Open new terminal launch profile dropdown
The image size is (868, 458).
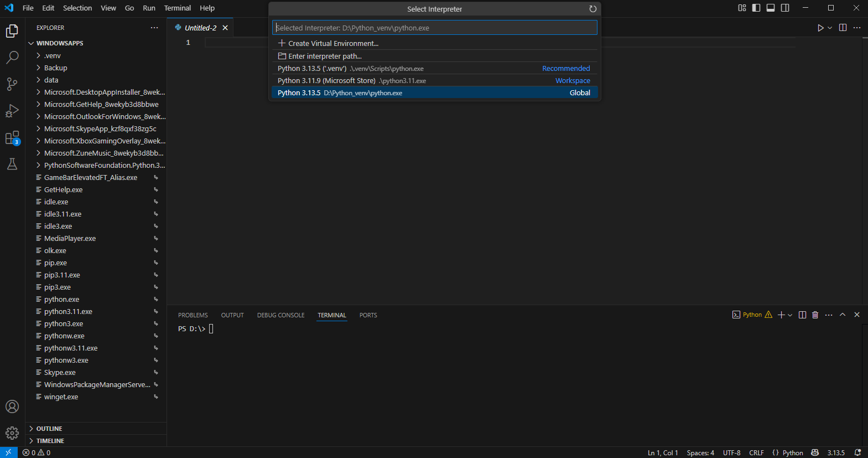click(790, 315)
